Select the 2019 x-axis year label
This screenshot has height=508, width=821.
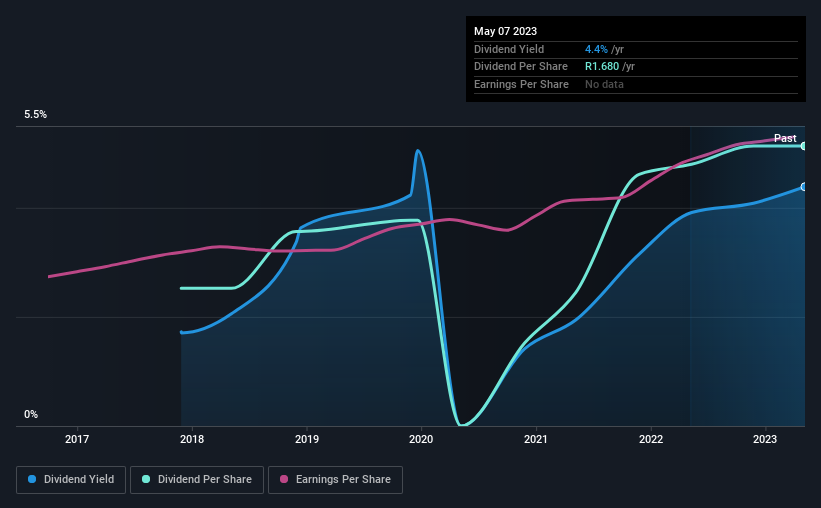(x=307, y=439)
